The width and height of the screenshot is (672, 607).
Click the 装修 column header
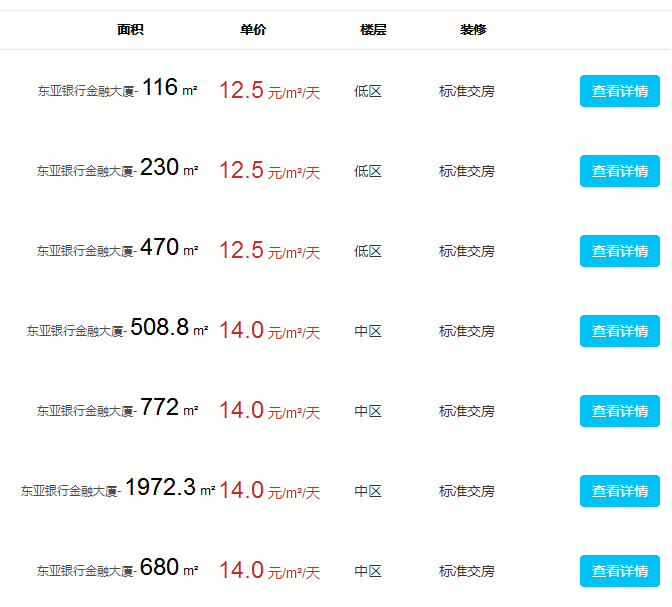point(473,30)
